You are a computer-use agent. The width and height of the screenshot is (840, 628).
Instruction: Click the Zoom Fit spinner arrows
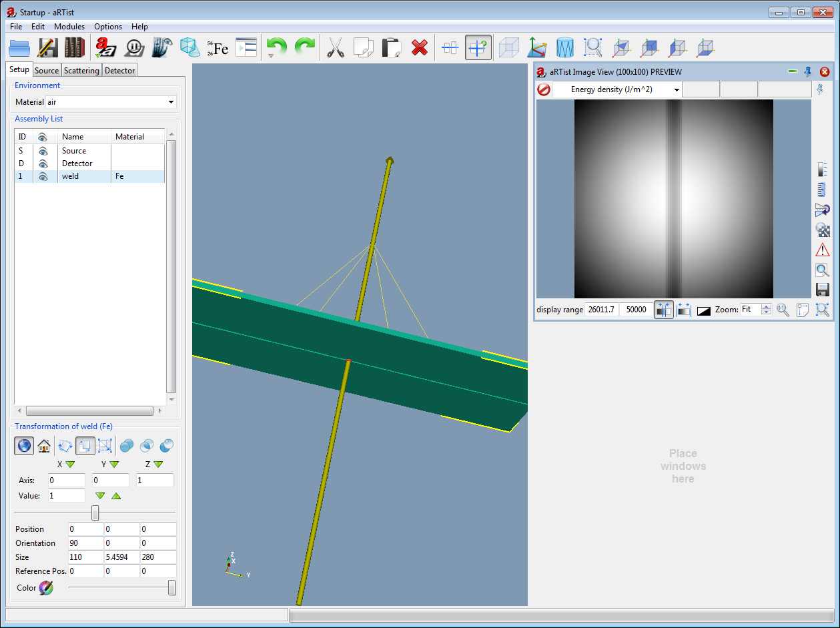click(767, 310)
